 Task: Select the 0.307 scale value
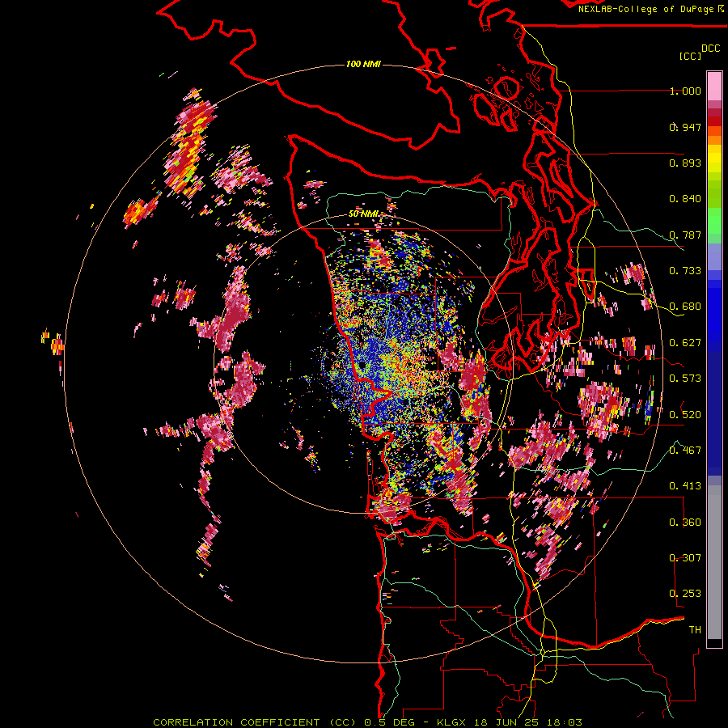click(x=685, y=558)
